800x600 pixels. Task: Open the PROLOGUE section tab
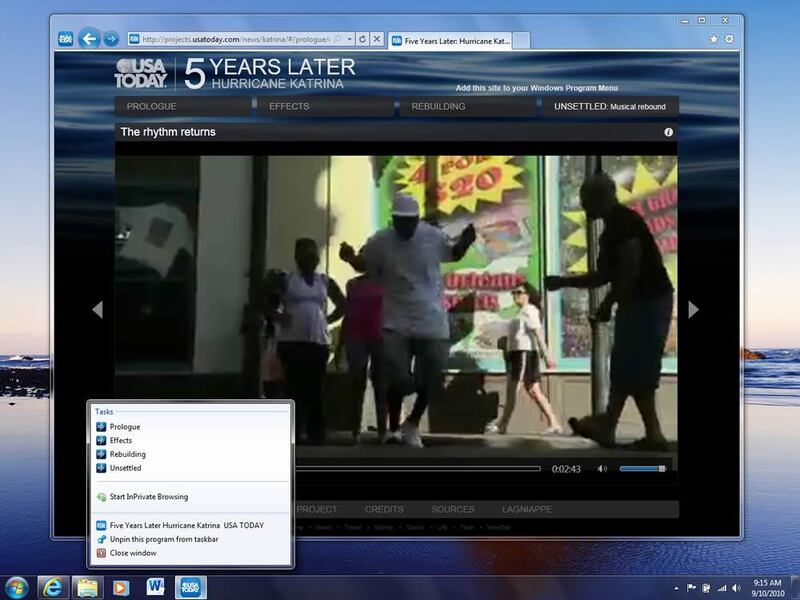click(x=151, y=106)
